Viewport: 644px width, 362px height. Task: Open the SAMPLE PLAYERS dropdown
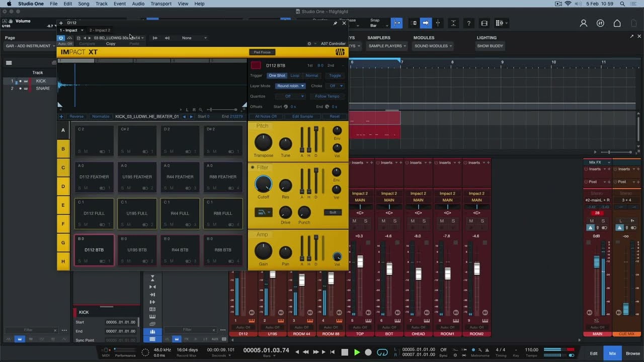pyautogui.click(x=388, y=46)
